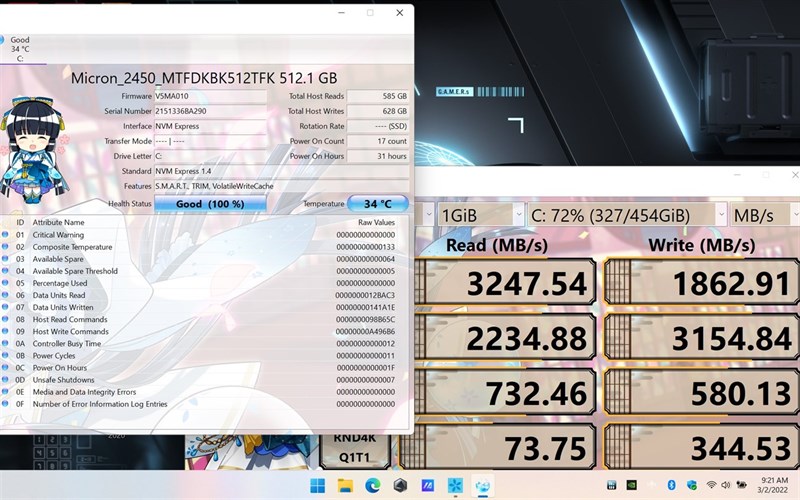Screen dimensions: 800x500
Task: Click the status dot for Data Units Read
Action: pos(5,295)
